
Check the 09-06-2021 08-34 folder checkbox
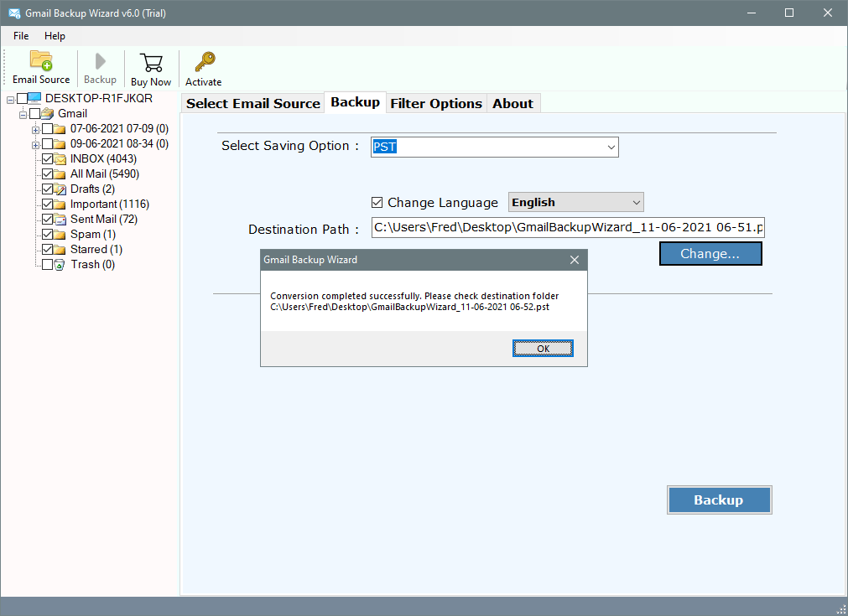[x=47, y=144]
